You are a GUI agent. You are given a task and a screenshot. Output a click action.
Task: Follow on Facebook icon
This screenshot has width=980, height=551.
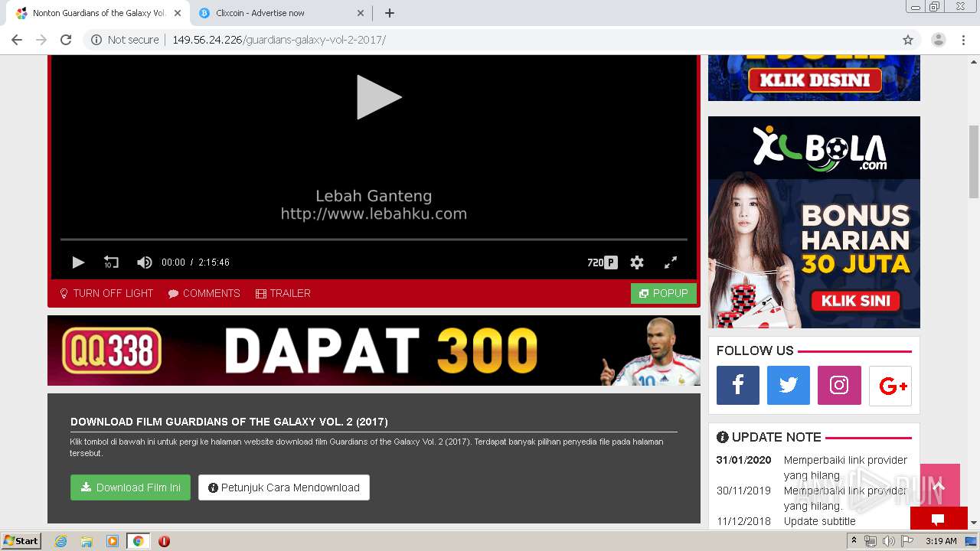(x=738, y=385)
